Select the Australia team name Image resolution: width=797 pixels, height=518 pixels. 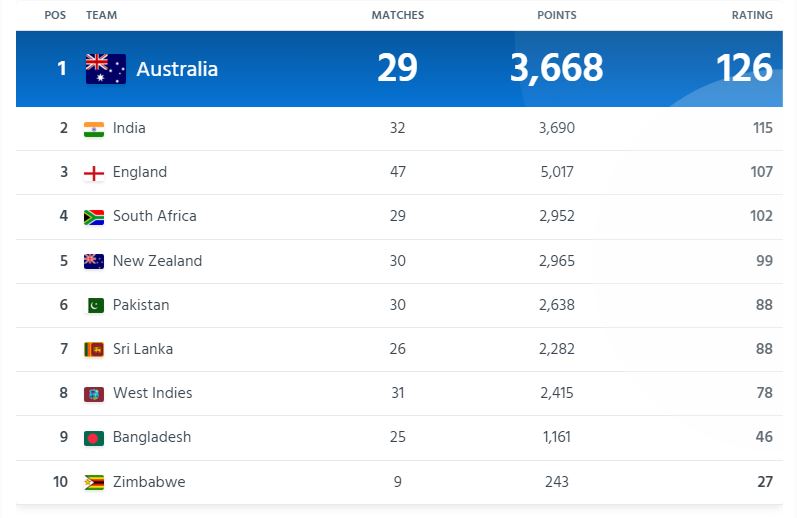(177, 69)
